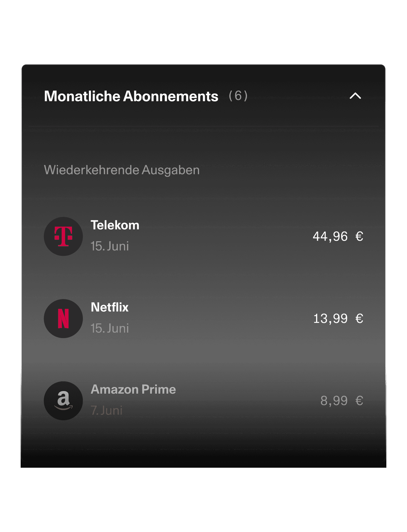The image size is (407, 532).
Task: Click the Monatliche Abonnements heading
Action: tap(131, 96)
